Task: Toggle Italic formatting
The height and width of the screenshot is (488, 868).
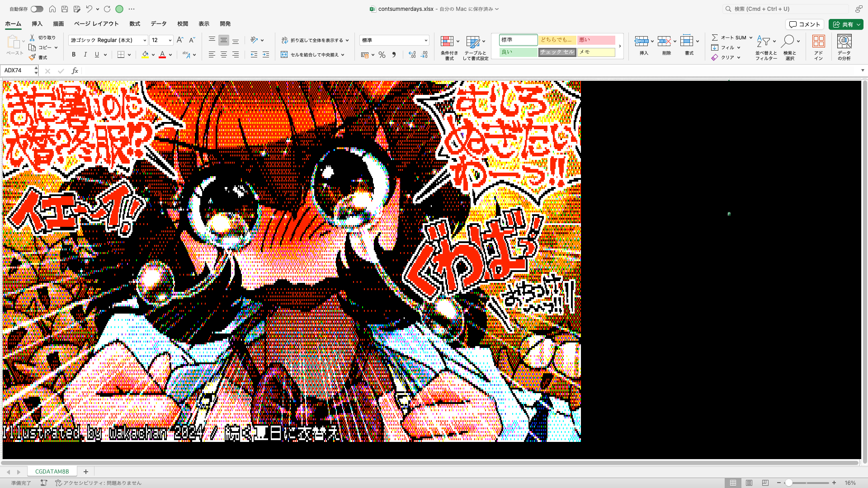Action: click(x=85, y=55)
